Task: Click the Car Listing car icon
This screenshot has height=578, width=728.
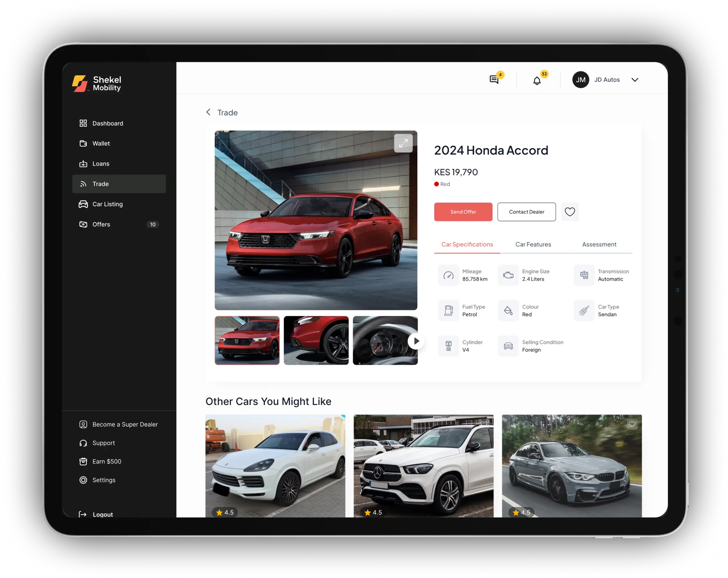Action: (x=83, y=204)
